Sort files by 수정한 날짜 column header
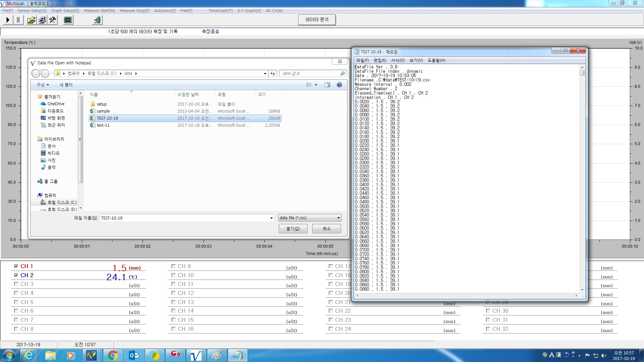 pos(195,95)
